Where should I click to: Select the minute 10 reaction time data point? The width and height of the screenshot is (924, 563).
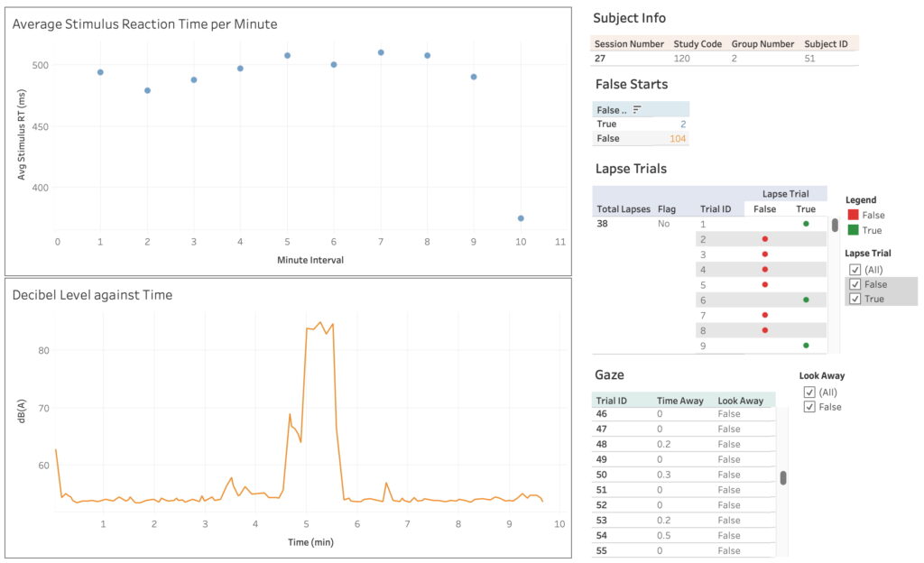[x=521, y=218]
